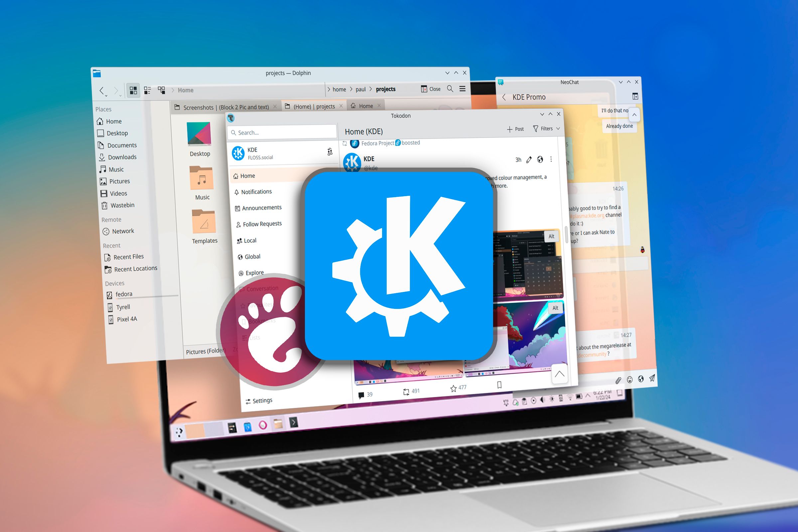This screenshot has height=532, width=798.
Task: Click the hamburger menu icon in Dolphin
Action: 464,89
